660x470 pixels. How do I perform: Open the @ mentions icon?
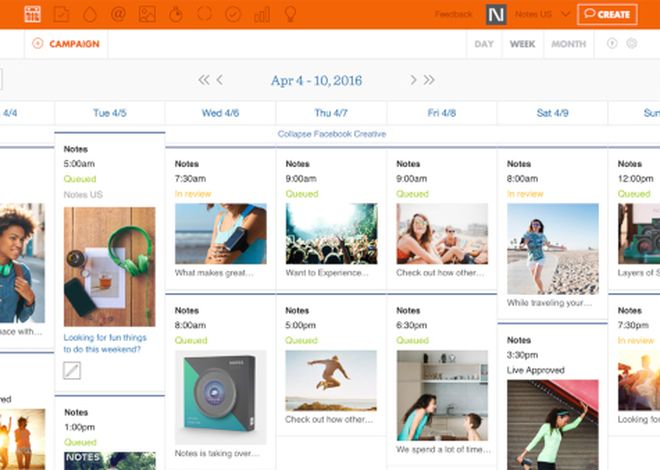coord(118,14)
